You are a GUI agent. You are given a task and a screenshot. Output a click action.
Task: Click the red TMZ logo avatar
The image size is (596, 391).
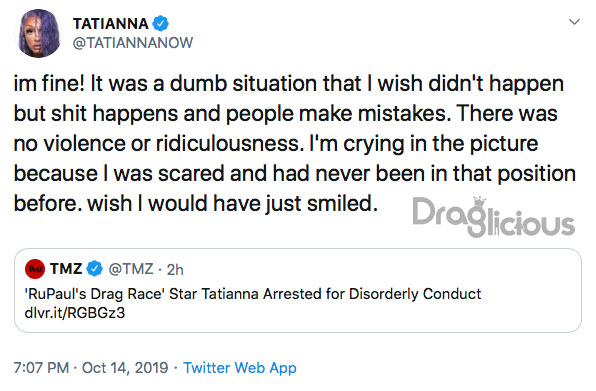click(35, 269)
